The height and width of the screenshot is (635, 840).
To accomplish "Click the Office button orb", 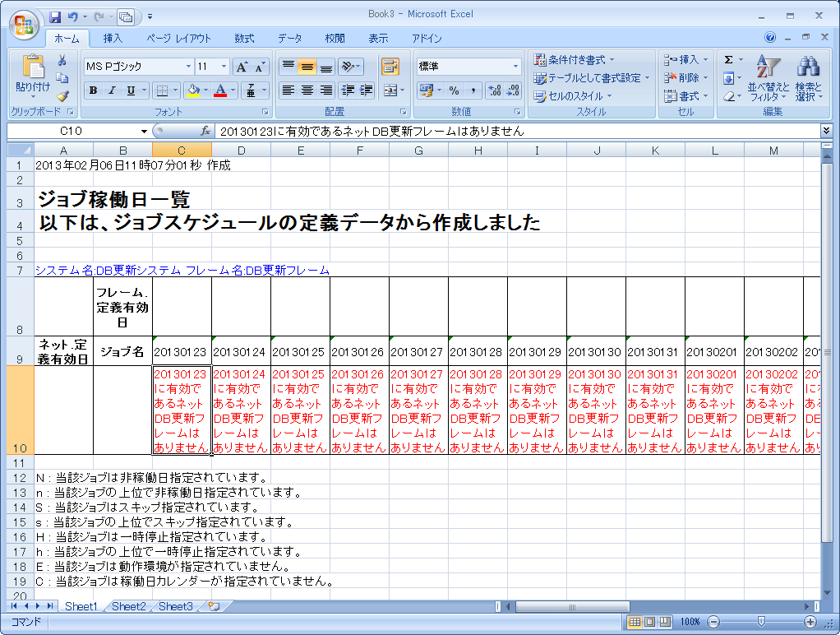I will (24, 25).
